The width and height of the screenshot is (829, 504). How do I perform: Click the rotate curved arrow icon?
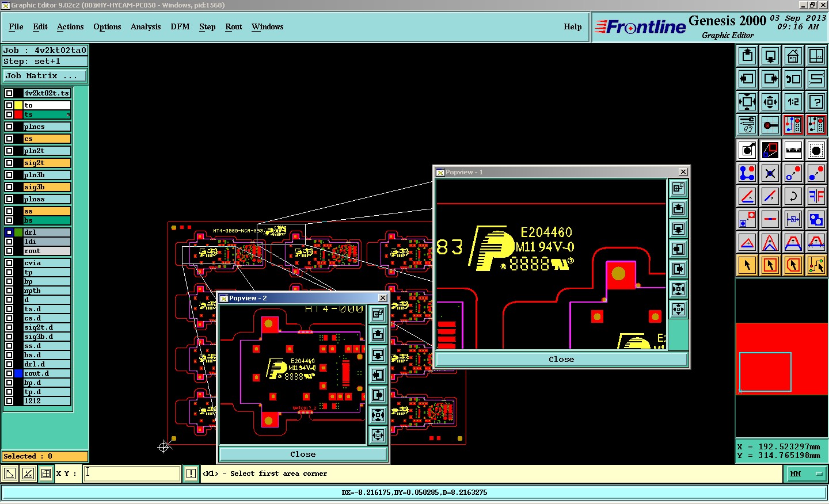pos(793,196)
